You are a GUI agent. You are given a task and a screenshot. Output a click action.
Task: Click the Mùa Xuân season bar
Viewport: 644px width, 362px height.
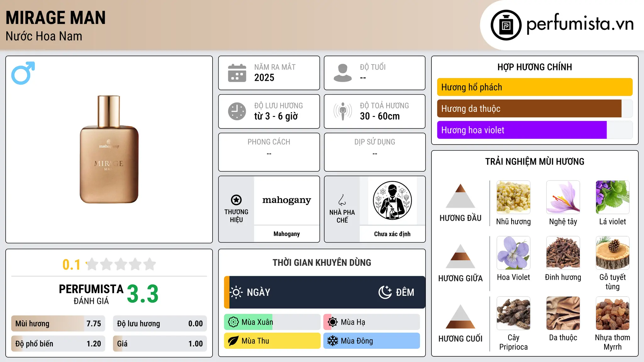tap(272, 322)
